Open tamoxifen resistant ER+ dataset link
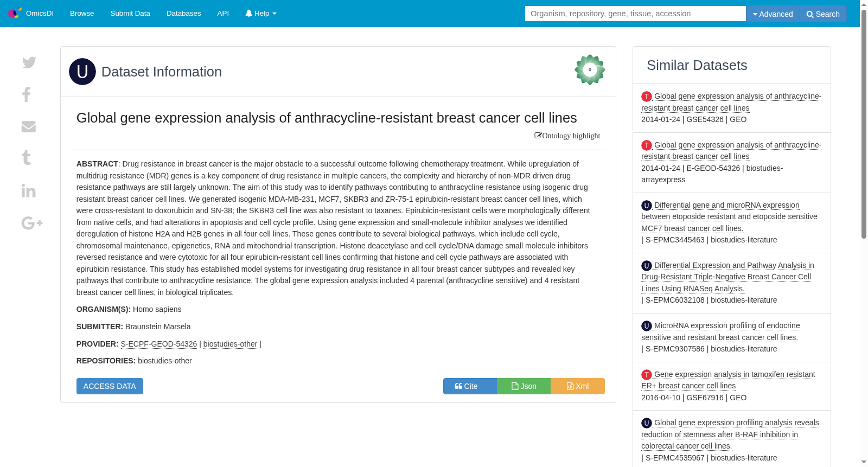 pos(728,380)
